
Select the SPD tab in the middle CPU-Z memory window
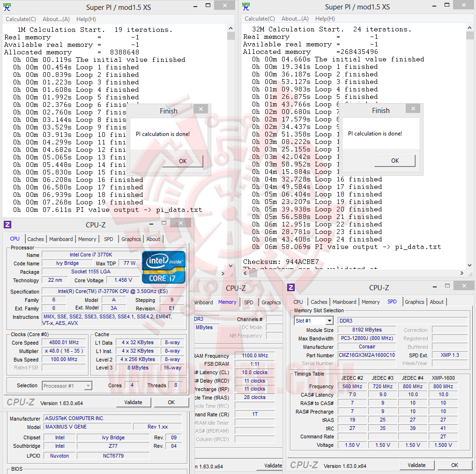(249, 302)
